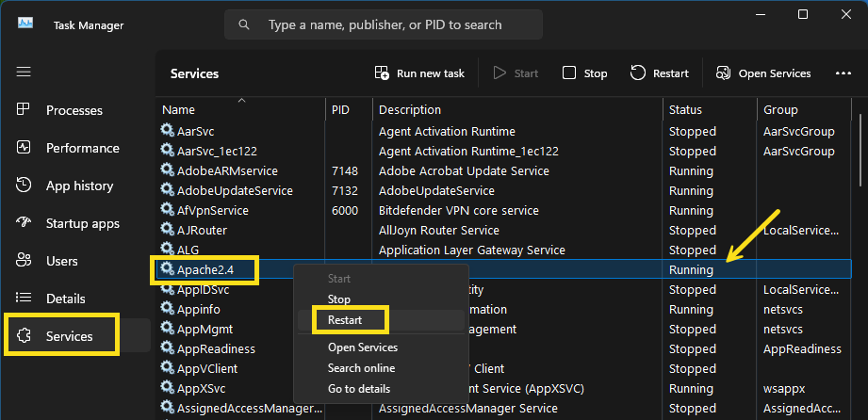The height and width of the screenshot is (420, 868).
Task: Open the hamburger navigation menu
Action: click(x=24, y=72)
